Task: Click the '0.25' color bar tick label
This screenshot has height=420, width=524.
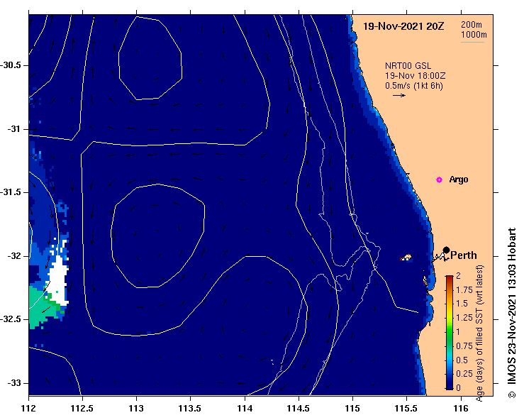Action: [464, 374]
